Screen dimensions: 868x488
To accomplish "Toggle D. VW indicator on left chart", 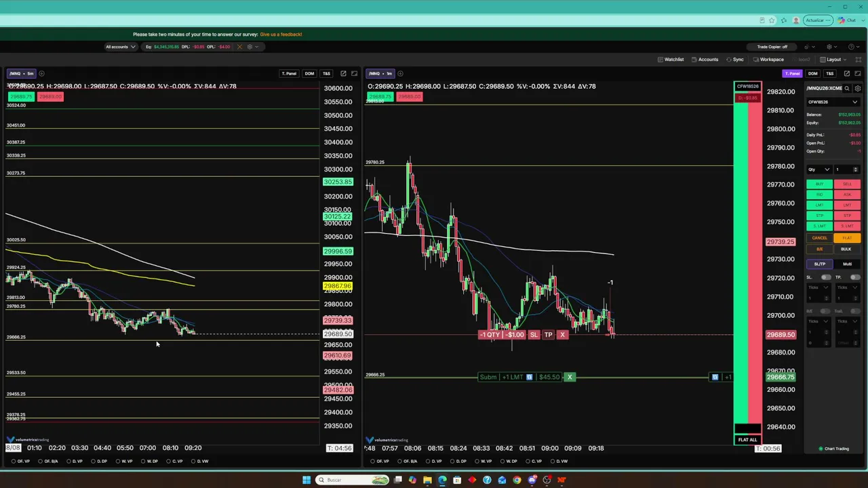I will click(x=199, y=462).
